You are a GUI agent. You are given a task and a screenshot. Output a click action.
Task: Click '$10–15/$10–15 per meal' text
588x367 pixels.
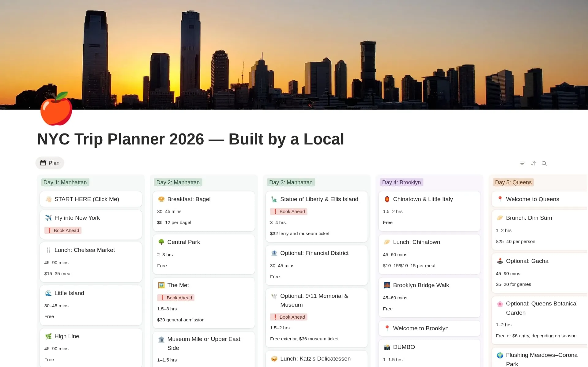[x=409, y=266]
